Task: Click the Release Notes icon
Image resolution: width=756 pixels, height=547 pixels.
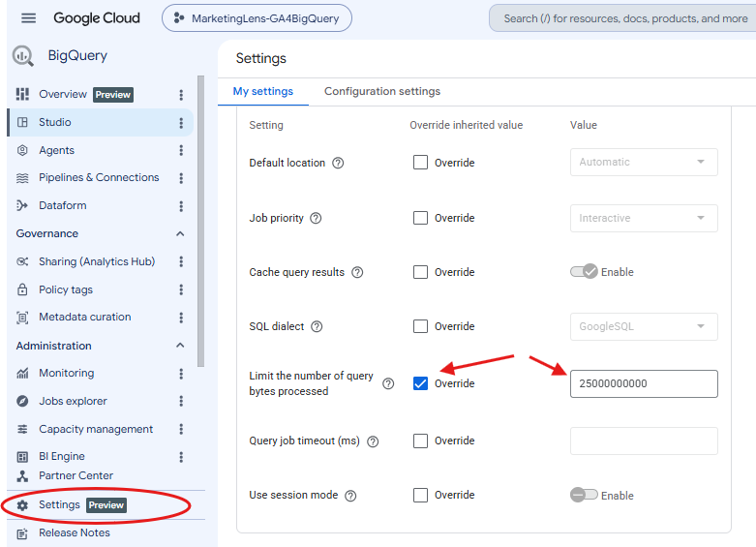Action: click(x=22, y=533)
